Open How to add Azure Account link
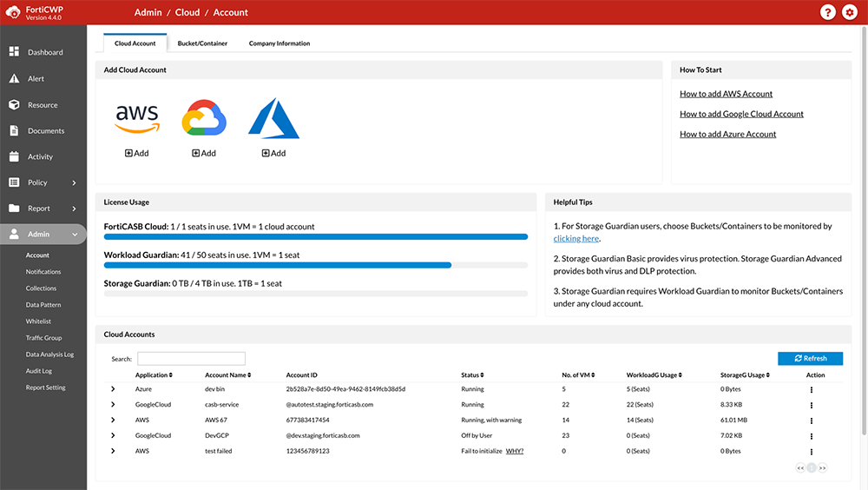This screenshot has height=490, width=868. coord(727,134)
